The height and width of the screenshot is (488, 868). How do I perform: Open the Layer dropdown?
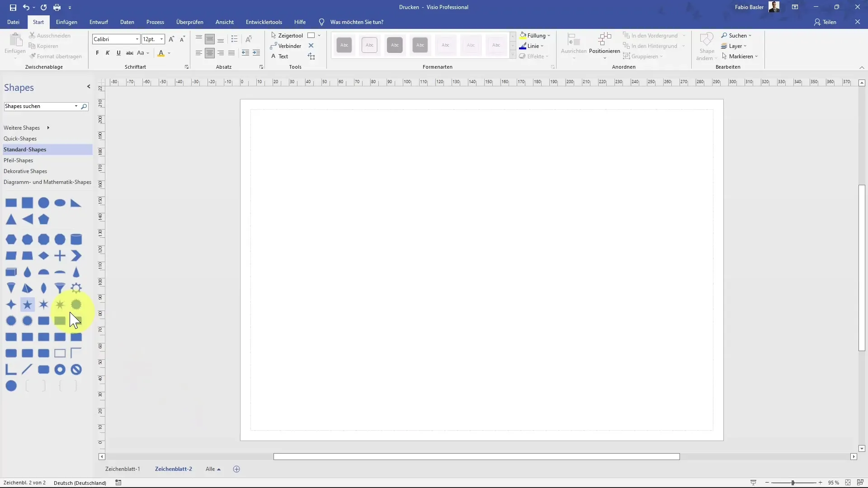click(x=734, y=46)
